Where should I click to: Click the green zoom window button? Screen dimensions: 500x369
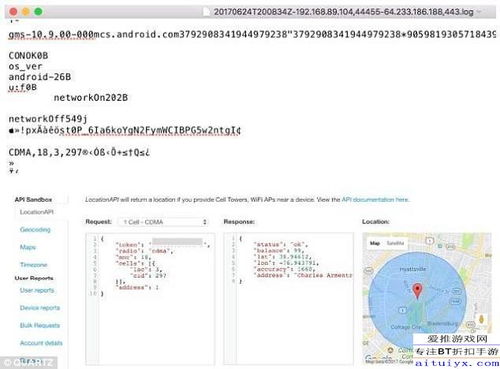(38, 12)
